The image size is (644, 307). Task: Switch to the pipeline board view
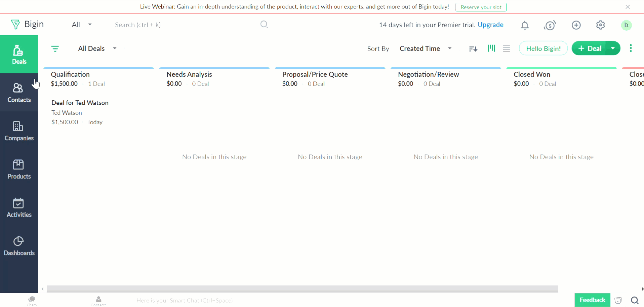coord(491,48)
